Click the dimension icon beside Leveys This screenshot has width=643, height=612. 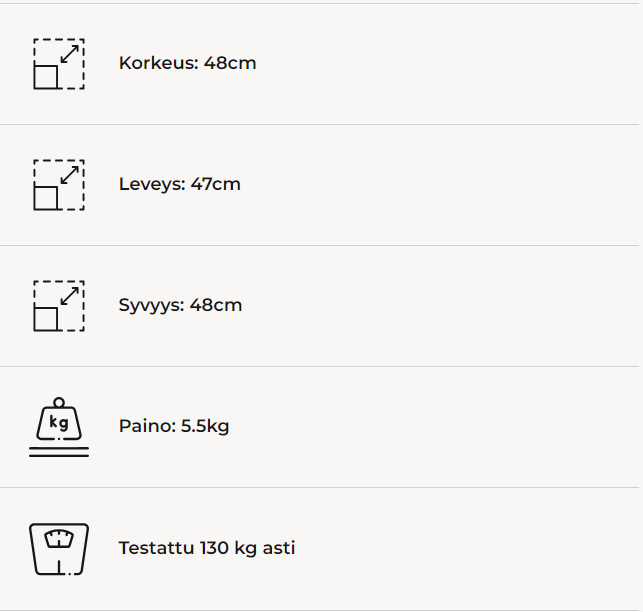(59, 185)
